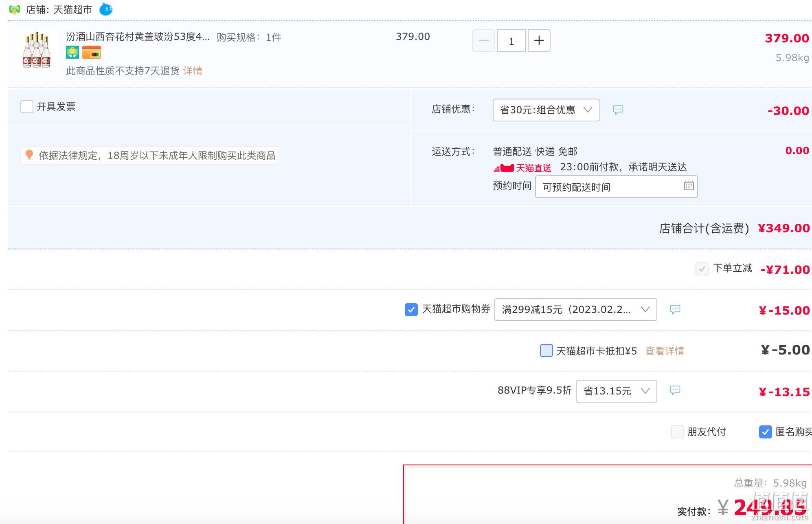Screen dimensions: 812x524
Task: Click the orange lightbulb legal notice icon
Action: click(29, 154)
